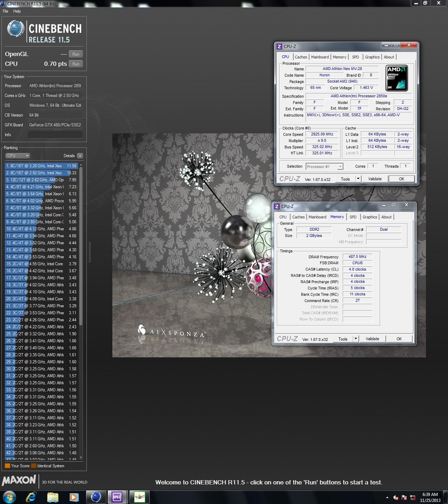Click Identical System brown legend swatch

[34, 466]
